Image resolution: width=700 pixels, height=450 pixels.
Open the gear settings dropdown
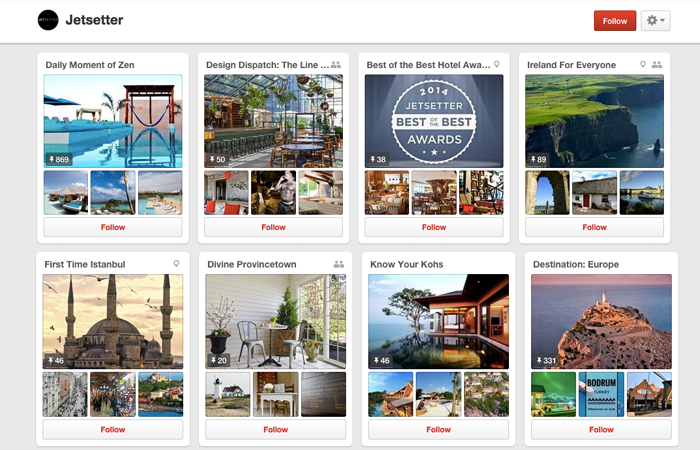pyautogui.click(x=655, y=21)
